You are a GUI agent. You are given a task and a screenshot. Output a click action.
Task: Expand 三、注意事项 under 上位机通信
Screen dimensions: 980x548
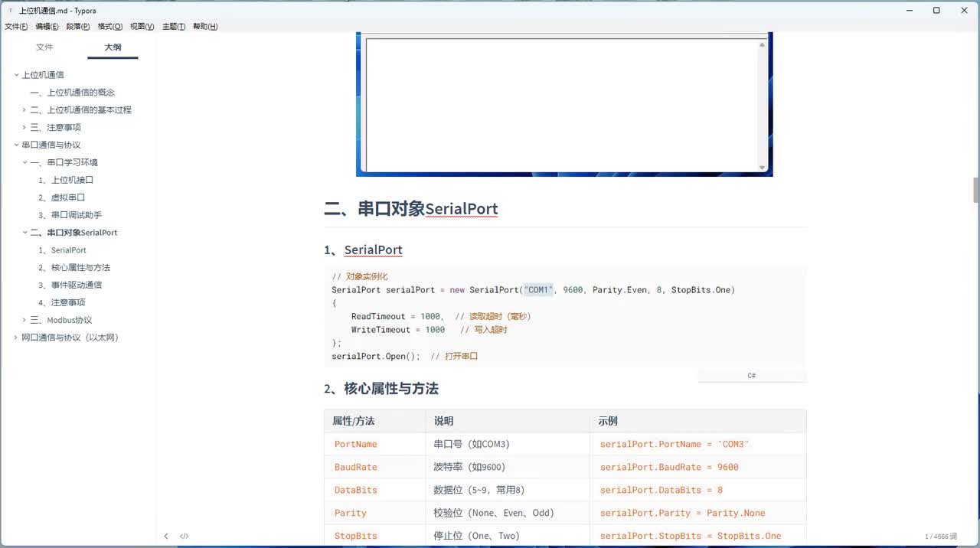[24, 127]
